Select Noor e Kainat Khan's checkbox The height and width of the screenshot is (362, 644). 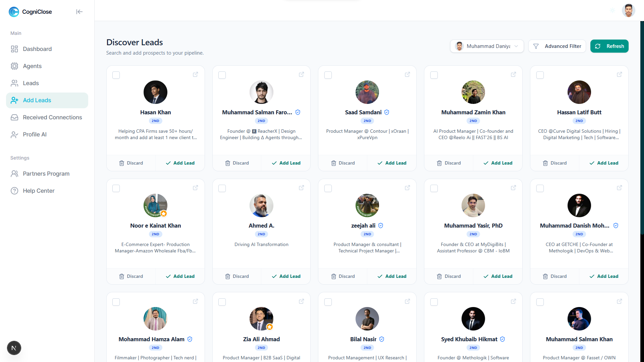[116, 188]
